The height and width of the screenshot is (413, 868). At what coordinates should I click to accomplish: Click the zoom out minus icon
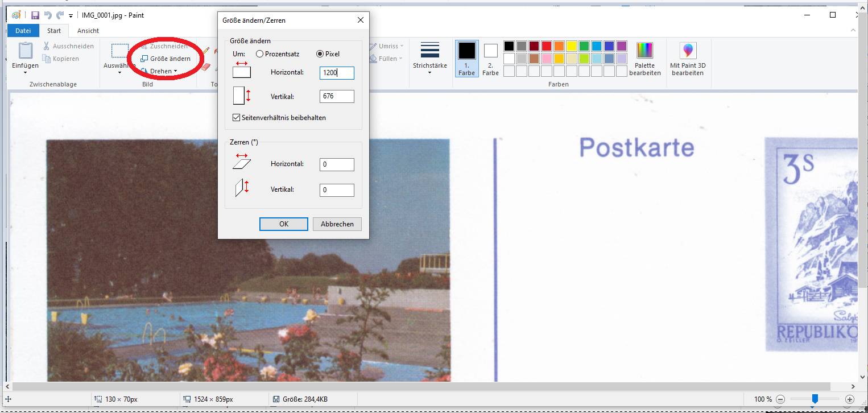(x=780, y=399)
